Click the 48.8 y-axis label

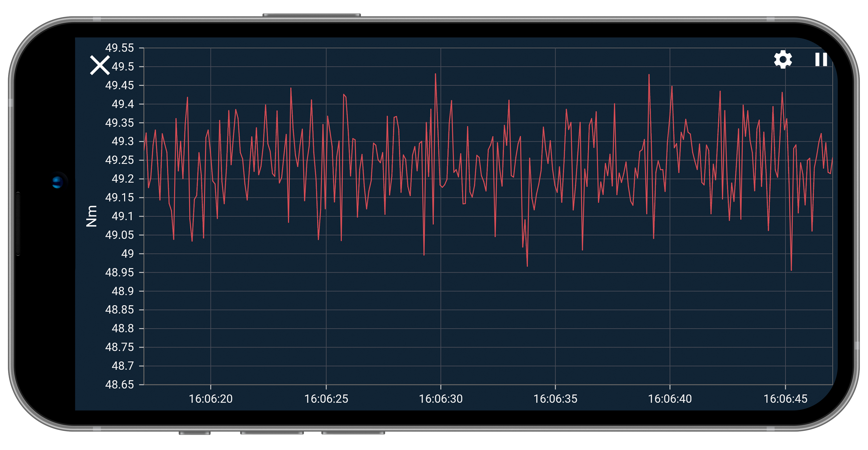point(123,328)
